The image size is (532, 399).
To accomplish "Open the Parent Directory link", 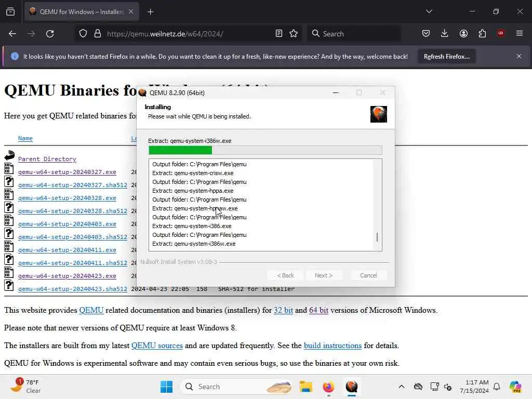I will click(x=47, y=159).
